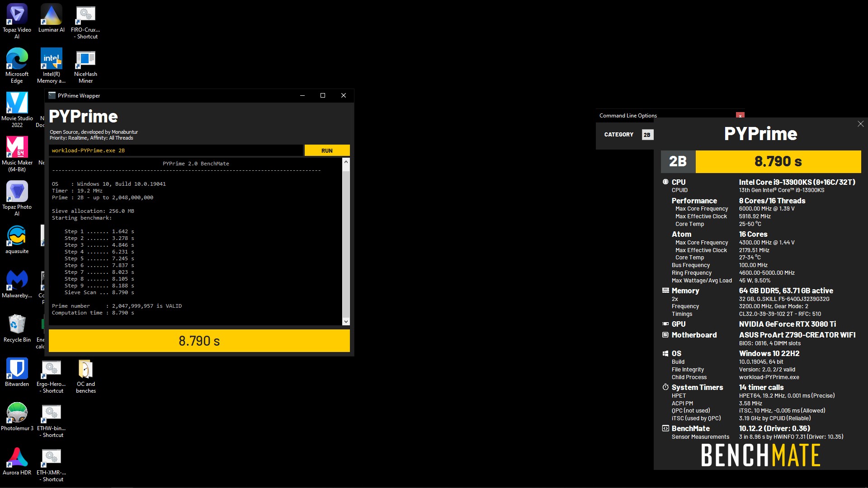Close the Command Line Options panel
This screenshot has width=868, height=488.
tap(740, 116)
